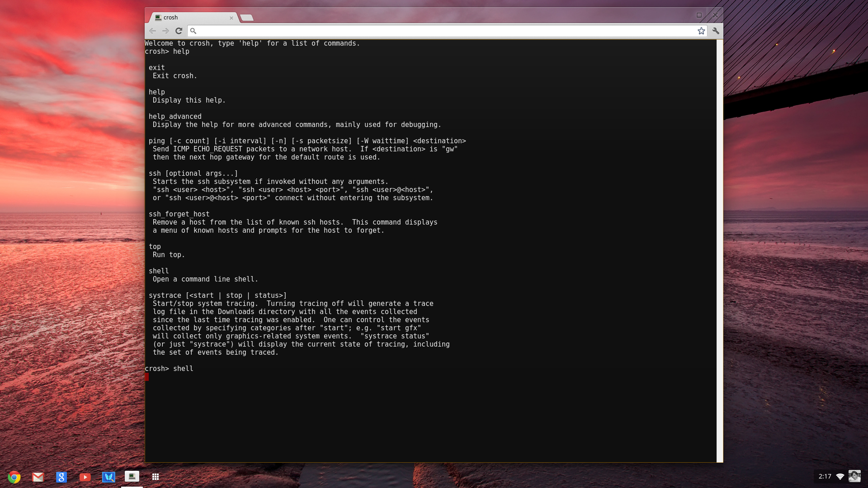868x488 pixels.
Task: Open the blue butterfly app icon
Action: [108, 477]
